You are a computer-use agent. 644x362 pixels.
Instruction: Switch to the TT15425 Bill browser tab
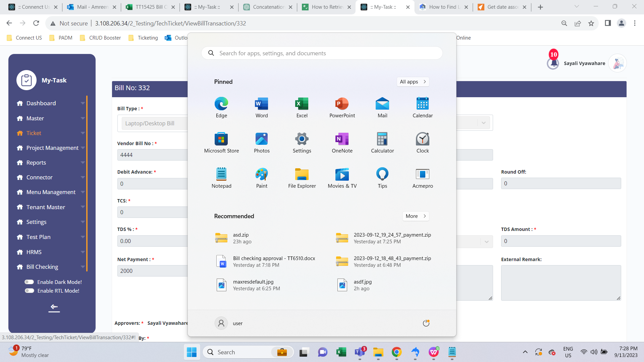[150, 7]
